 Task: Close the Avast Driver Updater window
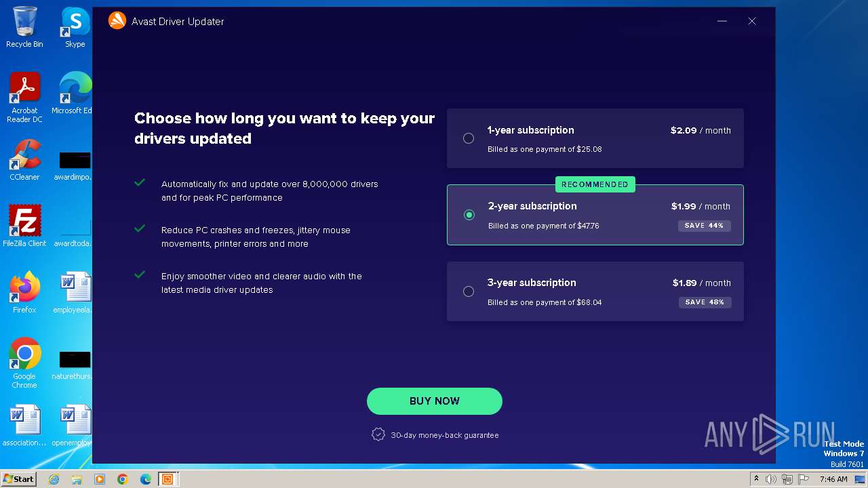click(752, 21)
